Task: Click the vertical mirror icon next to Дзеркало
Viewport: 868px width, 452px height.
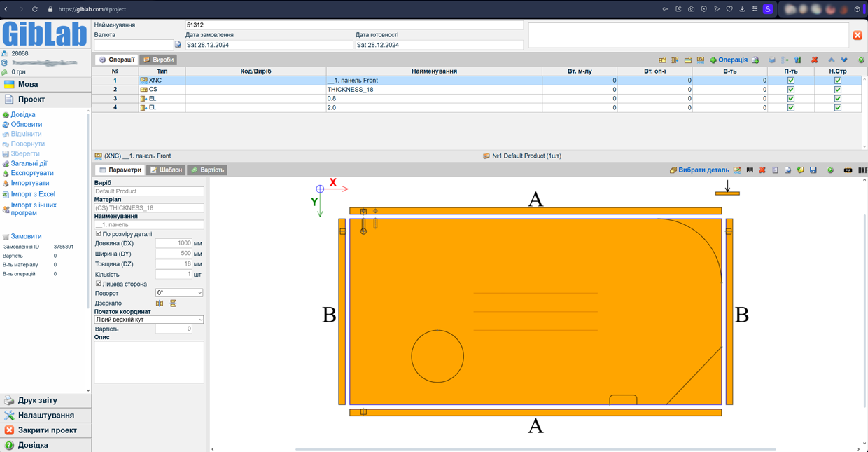Action: (173, 303)
